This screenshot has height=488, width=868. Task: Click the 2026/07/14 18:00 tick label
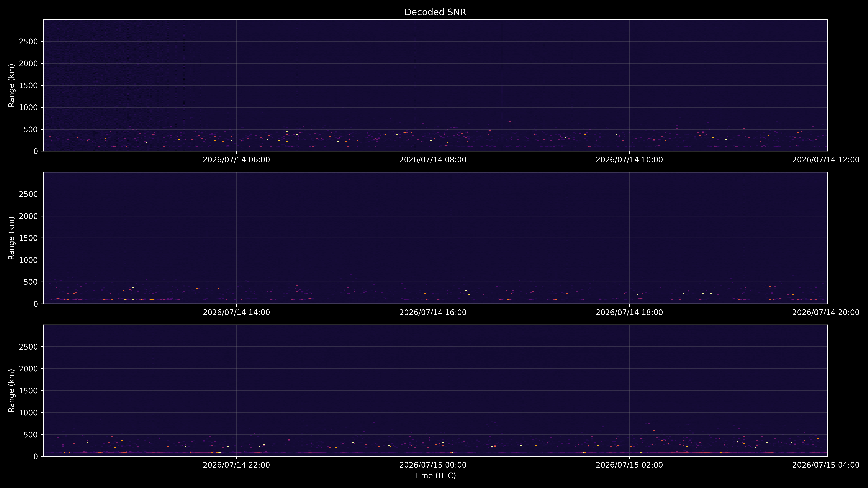(629, 313)
